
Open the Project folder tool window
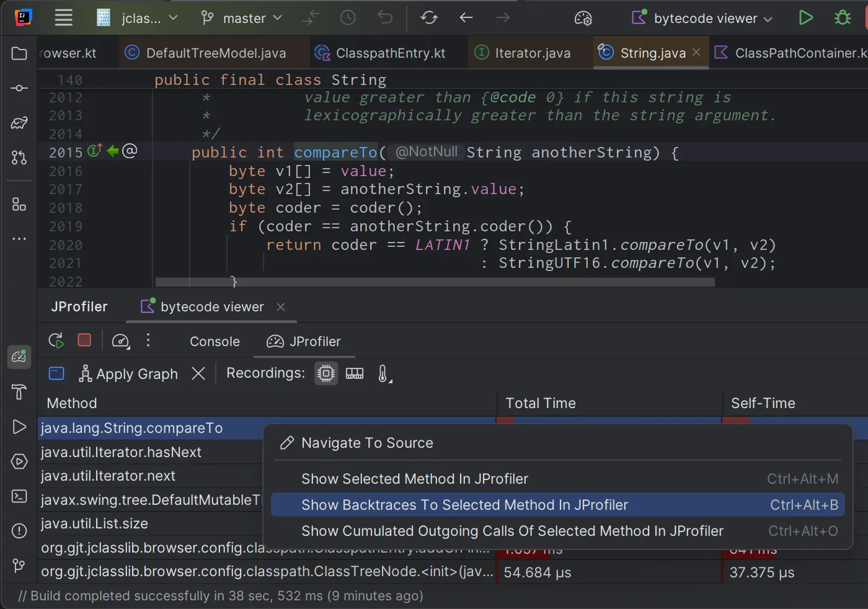[x=19, y=53]
